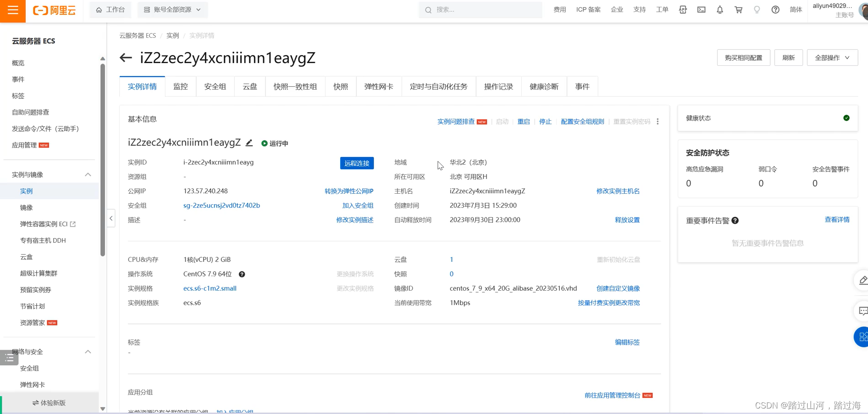This screenshot has height=414, width=868.
Task: Open 发送命令/文件（云助手） sidebar item
Action: (x=46, y=129)
